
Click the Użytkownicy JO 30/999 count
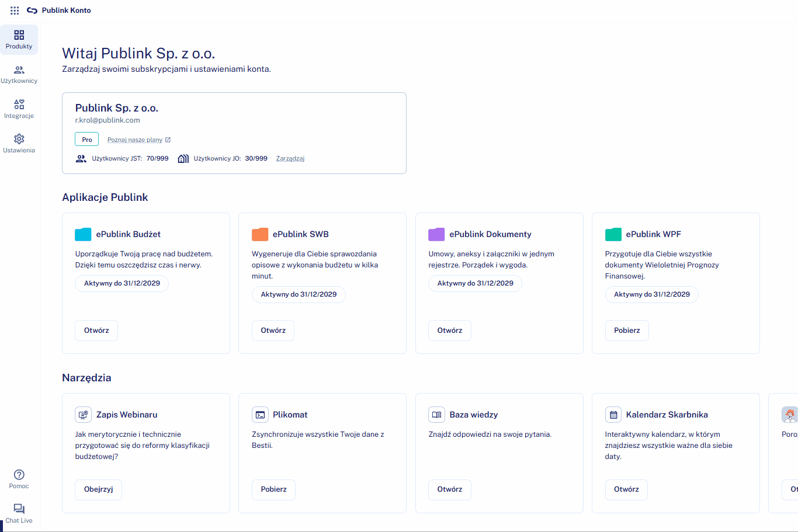coord(256,159)
